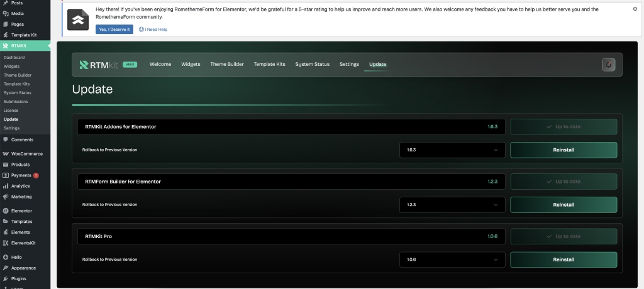Viewport: 644px width, 289px height.
Task: Click the RTMForm Builder for Elementor name
Action: 123,182
